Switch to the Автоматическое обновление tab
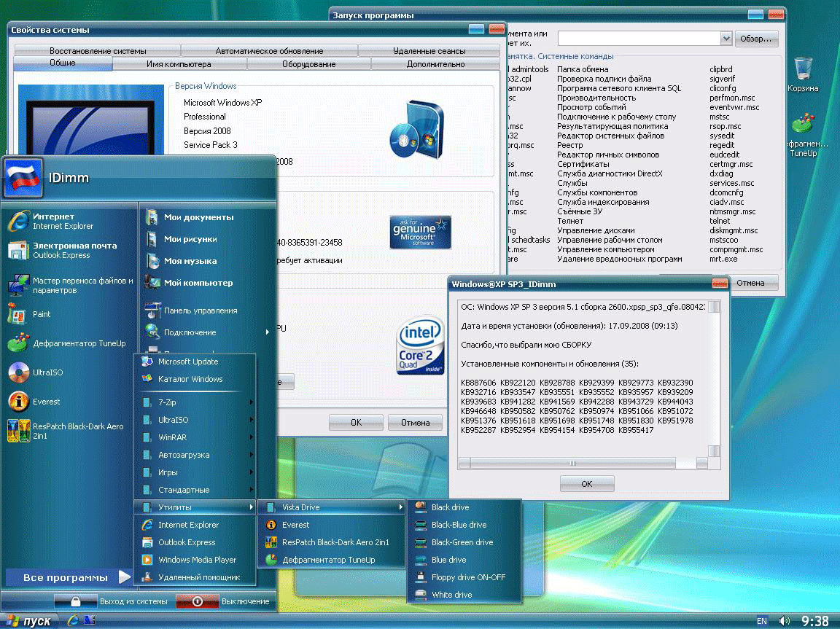This screenshot has width=840, height=629. click(x=270, y=51)
